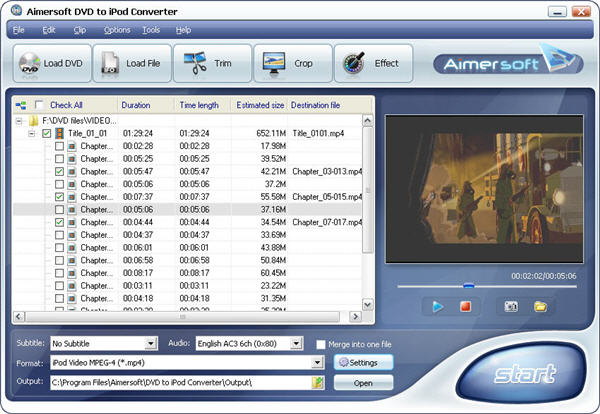Open the Audio track dropdown
The image size is (600, 414).
(296, 343)
